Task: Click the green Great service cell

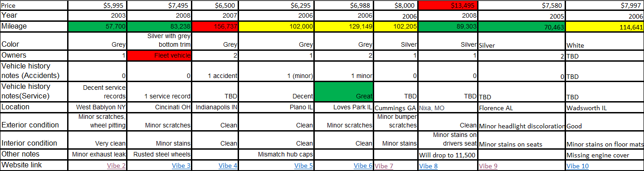Action: pos(344,92)
